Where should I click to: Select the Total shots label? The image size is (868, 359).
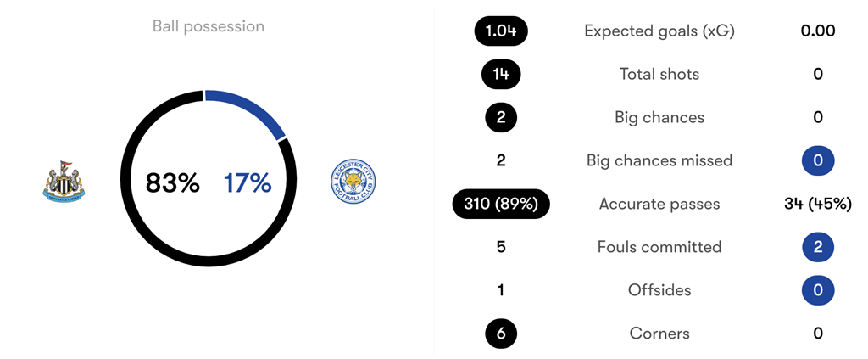659,75
